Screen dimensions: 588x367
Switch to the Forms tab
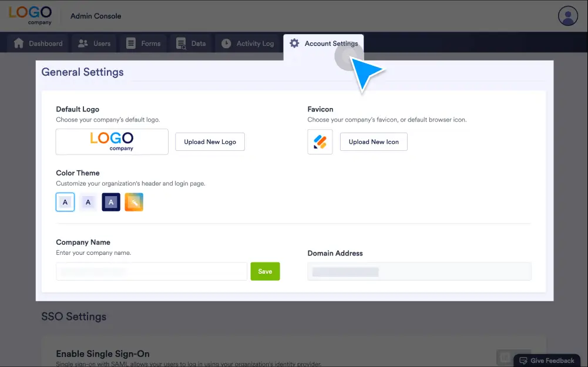point(143,43)
